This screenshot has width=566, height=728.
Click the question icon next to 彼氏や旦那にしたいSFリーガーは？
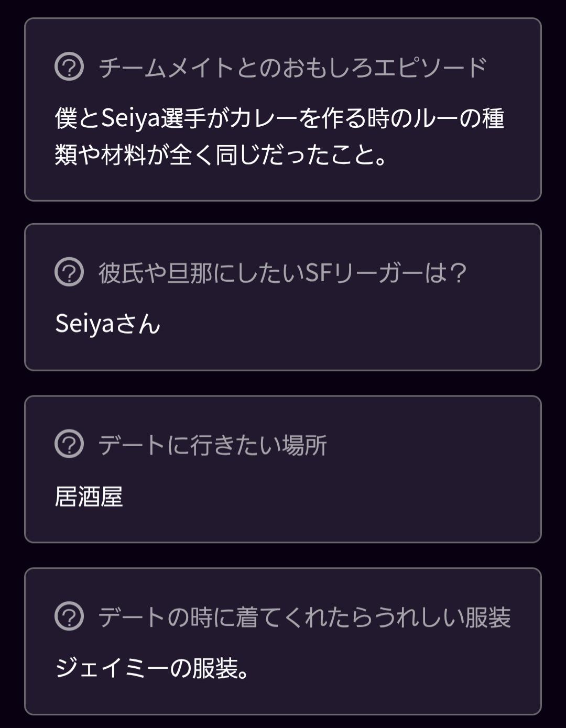click(69, 272)
